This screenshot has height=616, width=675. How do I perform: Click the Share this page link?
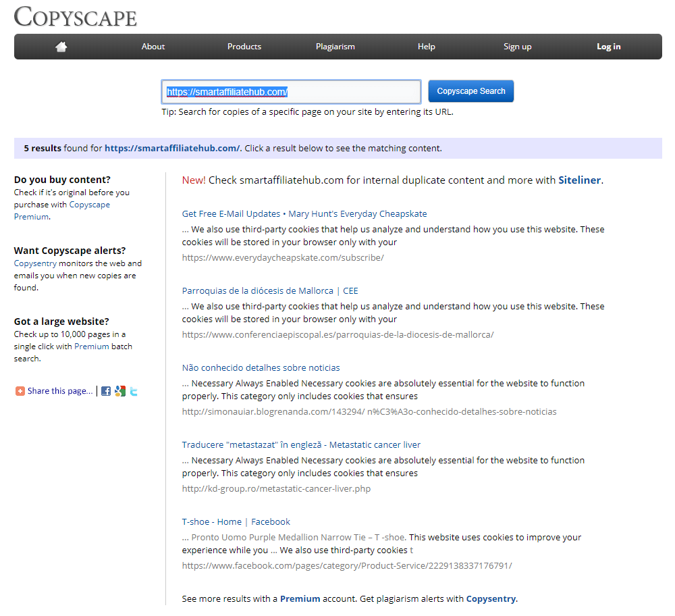click(x=60, y=391)
